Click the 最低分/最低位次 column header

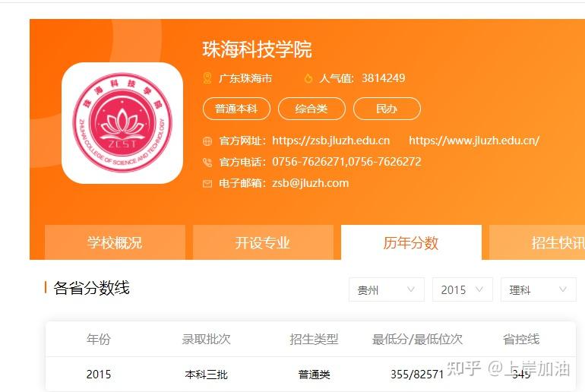417,339
